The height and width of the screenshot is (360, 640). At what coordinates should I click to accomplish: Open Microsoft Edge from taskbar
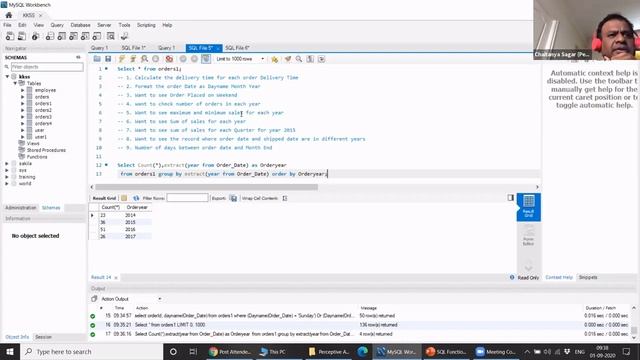(x=362, y=351)
